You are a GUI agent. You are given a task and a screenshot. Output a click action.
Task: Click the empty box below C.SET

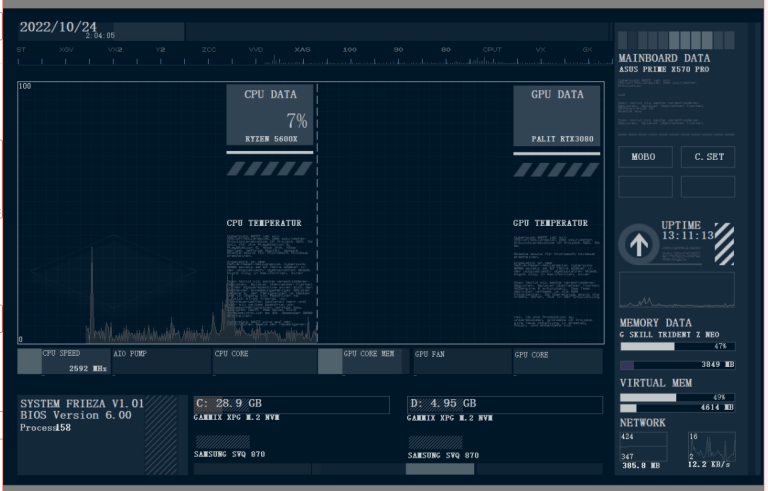tap(708, 187)
